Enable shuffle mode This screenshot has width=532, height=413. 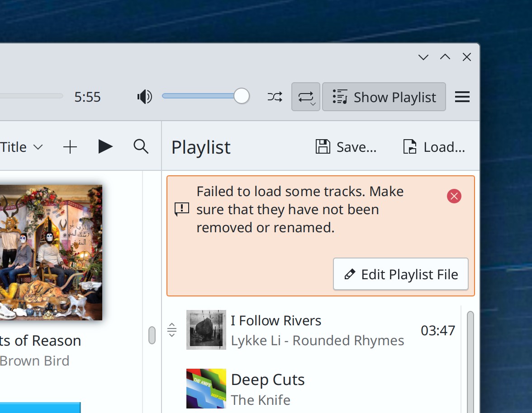coord(275,96)
